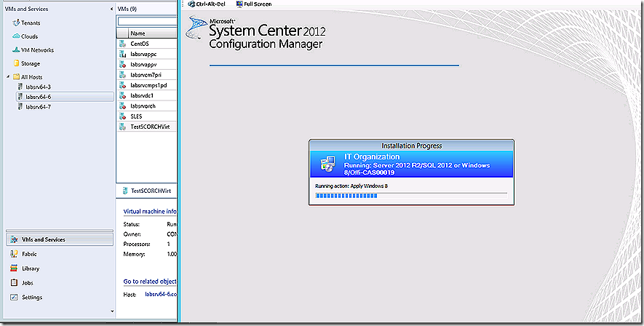Select the CentOS virtual machine row
Viewport: 644px width, 326px height.
(146, 44)
